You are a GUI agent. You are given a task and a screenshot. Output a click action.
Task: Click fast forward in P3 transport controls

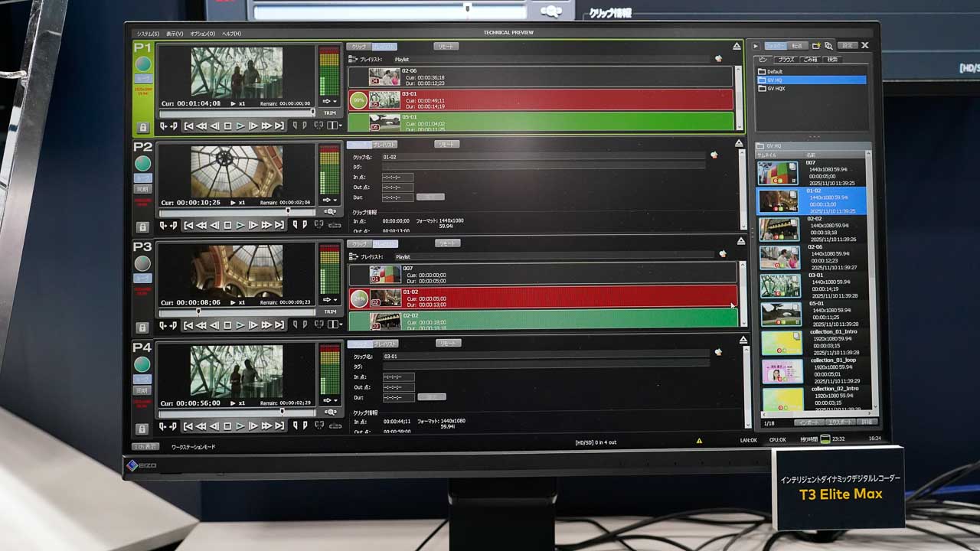point(266,324)
